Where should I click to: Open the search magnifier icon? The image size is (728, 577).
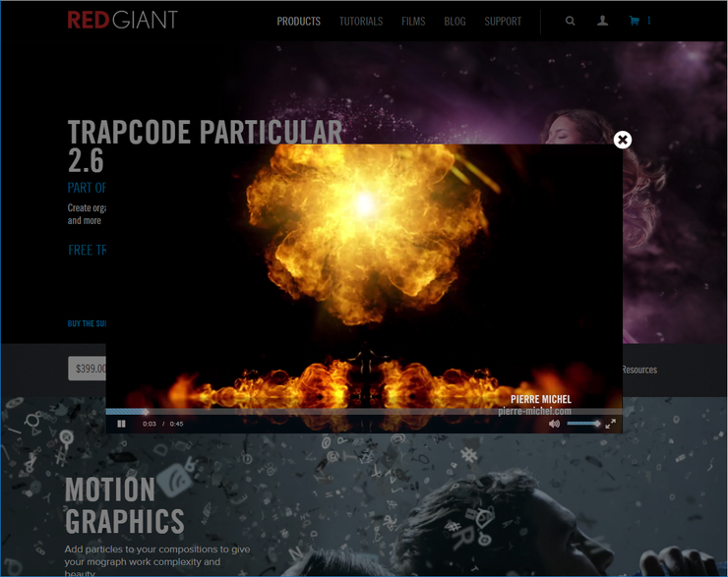coord(571,21)
